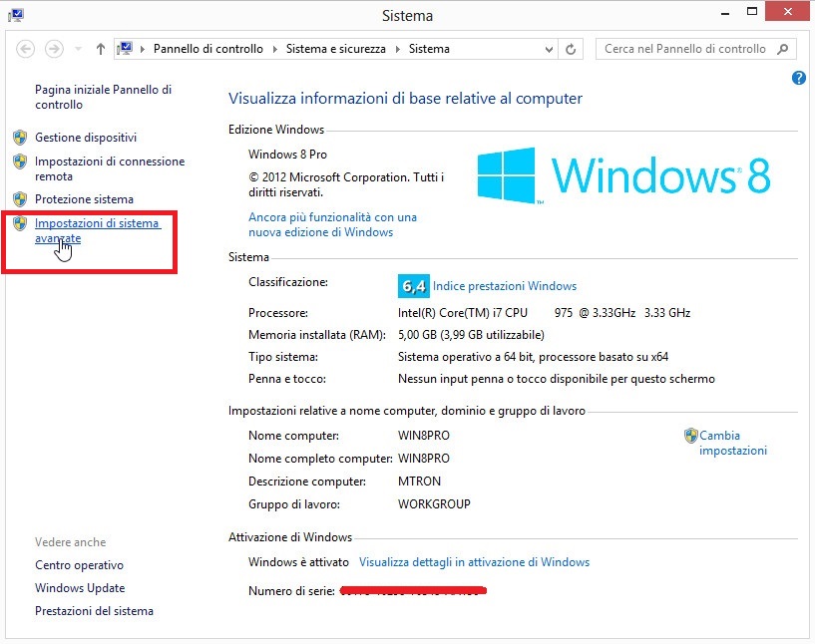Click the search magnifier icon
This screenshot has width=815, height=644.
782,49
